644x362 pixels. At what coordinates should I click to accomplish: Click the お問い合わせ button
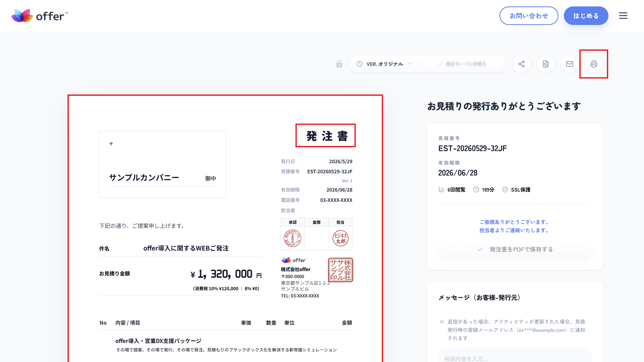(x=529, y=16)
